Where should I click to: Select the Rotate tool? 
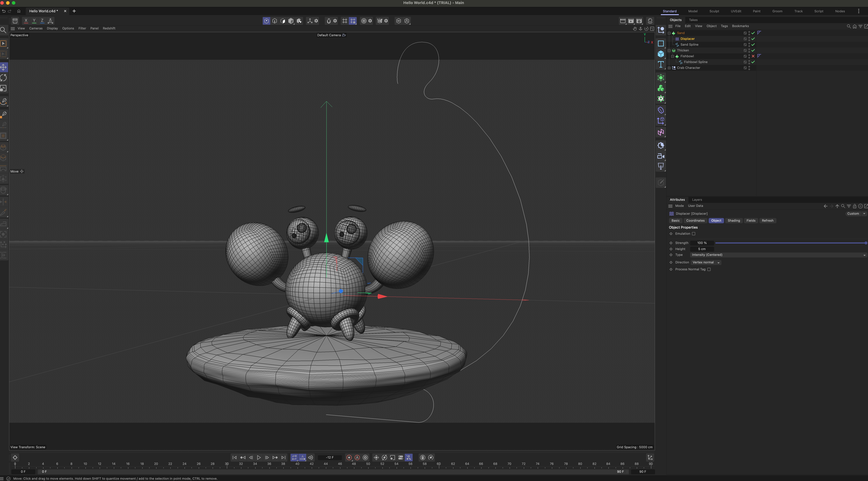coord(4,78)
